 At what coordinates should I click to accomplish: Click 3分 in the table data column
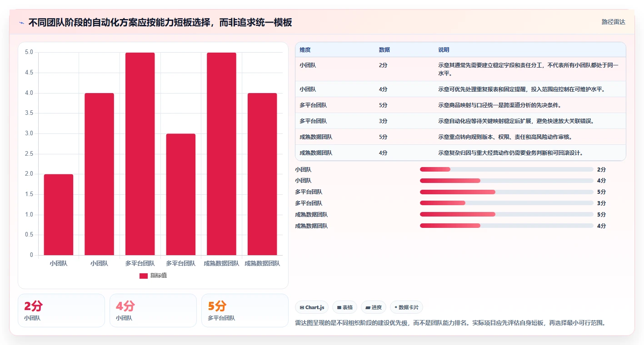(383, 121)
